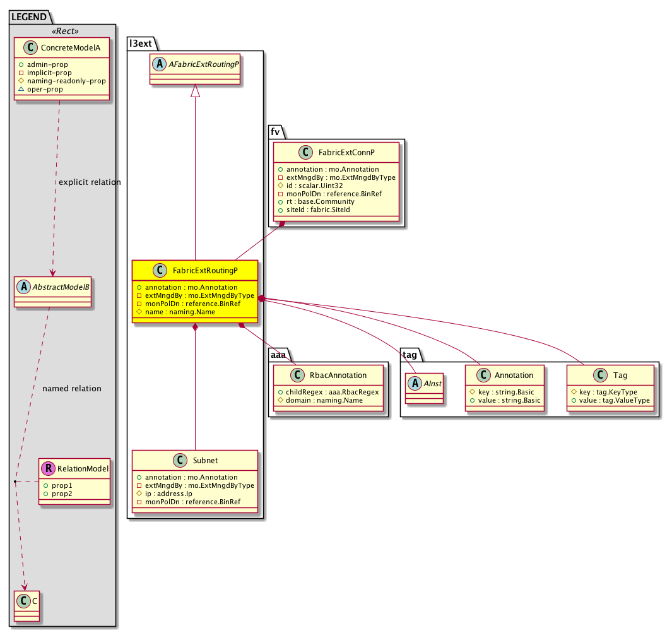Click the inheritance triangle arrowhead below AFabricExtRoutingP
This screenshot has width=672, height=633.
point(195,92)
